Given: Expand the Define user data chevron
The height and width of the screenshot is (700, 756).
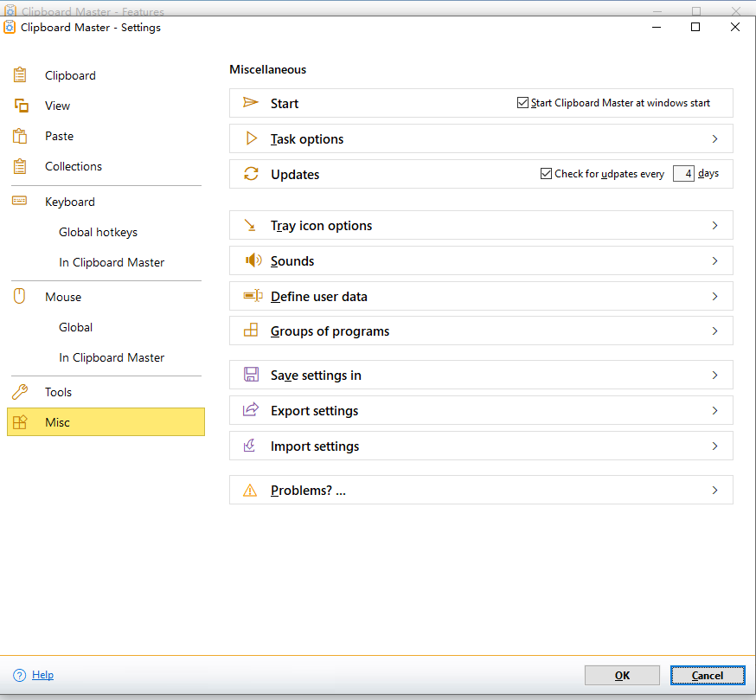Looking at the screenshot, I should (715, 296).
